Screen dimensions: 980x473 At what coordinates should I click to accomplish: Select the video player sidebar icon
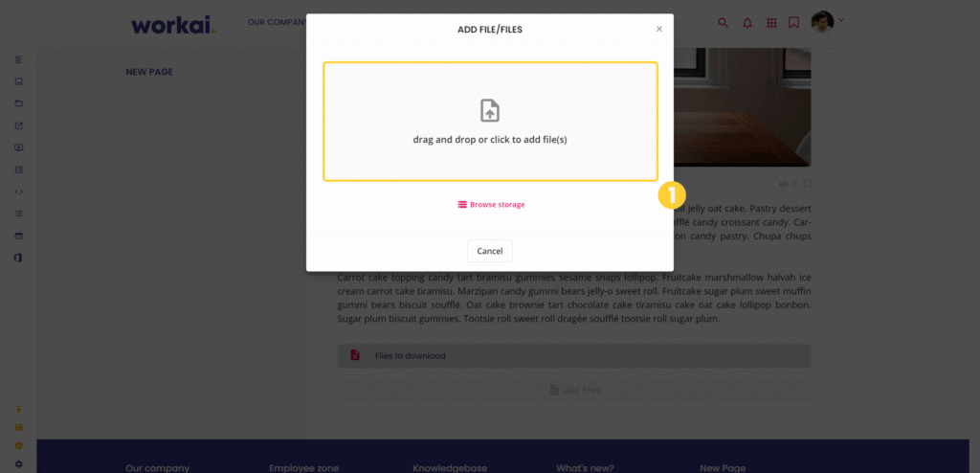click(19, 147)
